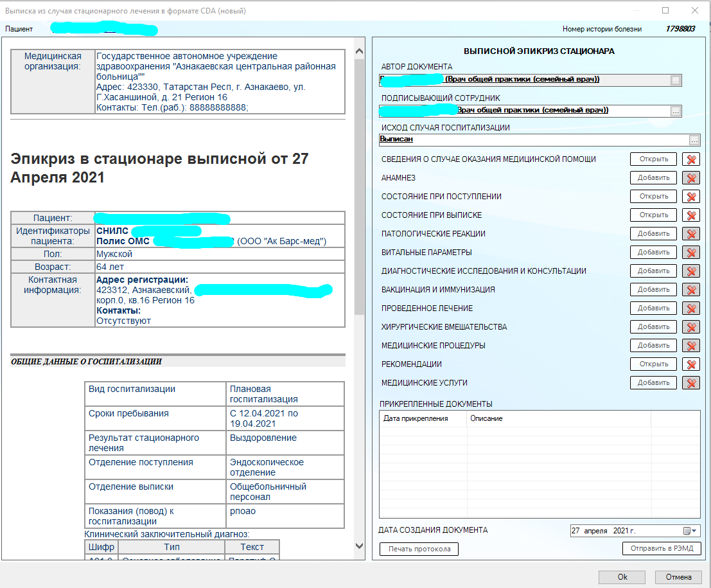The image size is (711, 588).
Task: Click the Эндоскопическое отделение cell
Action: 285,467
